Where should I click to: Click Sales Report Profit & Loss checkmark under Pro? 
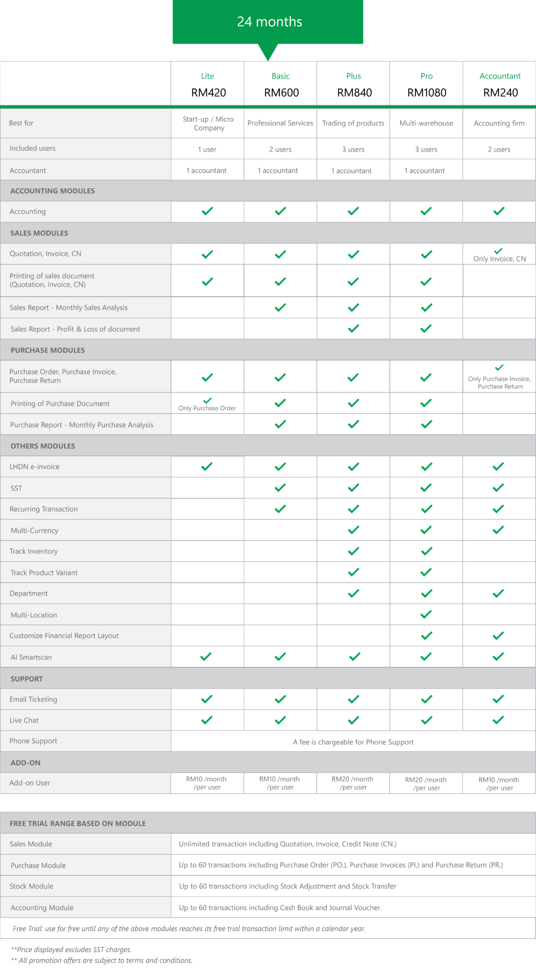[x=426, y=329]
